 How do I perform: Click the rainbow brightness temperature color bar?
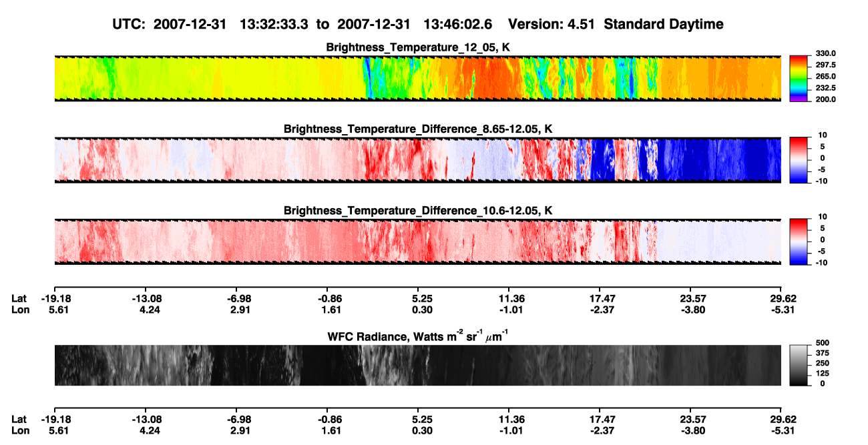pyautogui.click(x=799, y=79)
